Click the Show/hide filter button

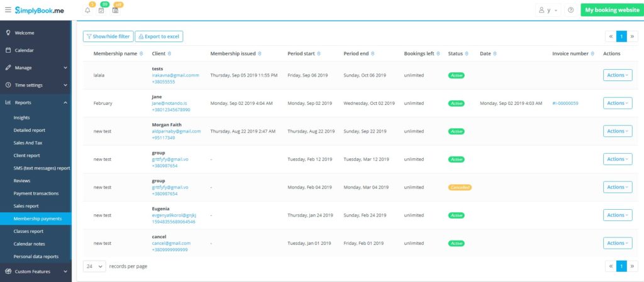(x=108, y=36)
